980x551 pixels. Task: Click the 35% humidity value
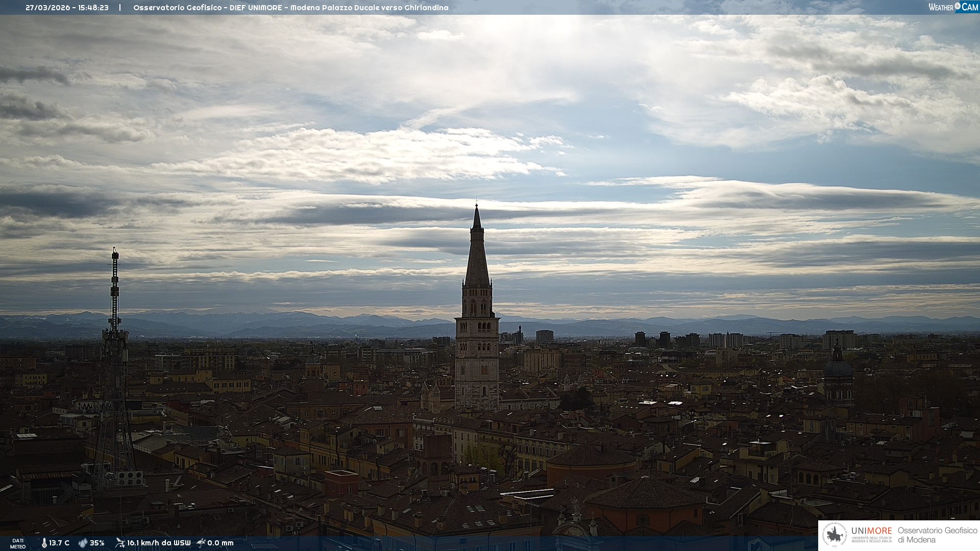click(x=97, y=543)
